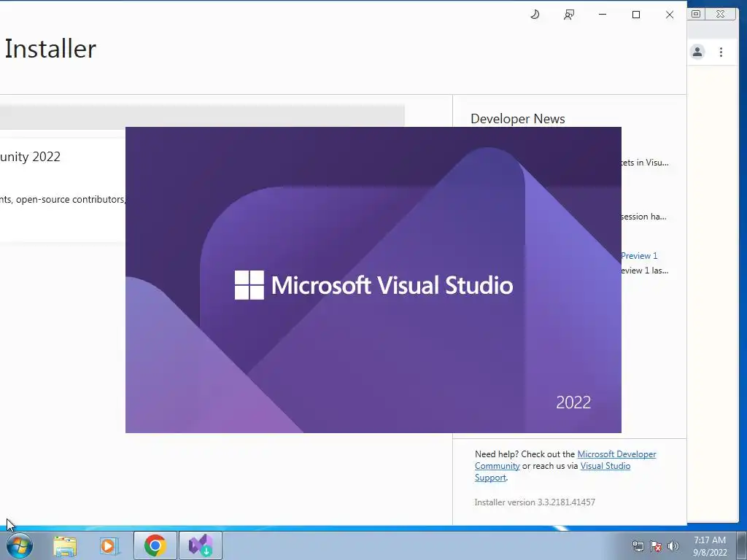The image size is (747, 560).
Task: Click the 'eview 1 las...' news description
Action: [x=645, y=271]
